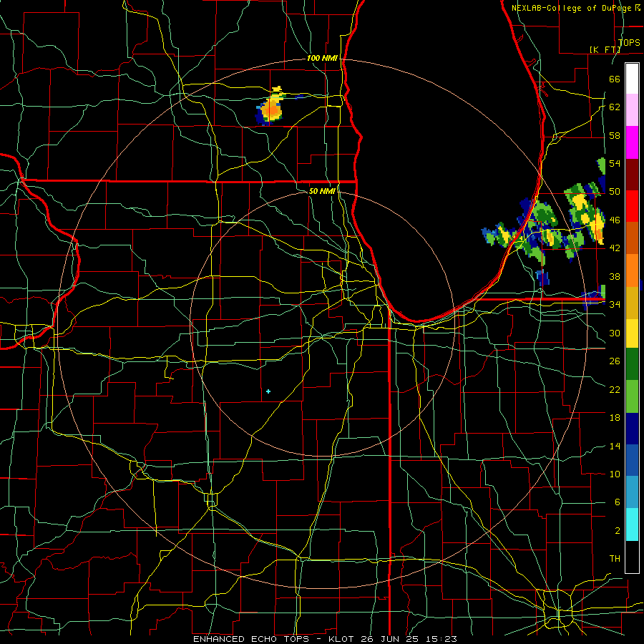The image size is (644, 644).
Task: Click the legend value "30"
Action: [x=615, y=333]
